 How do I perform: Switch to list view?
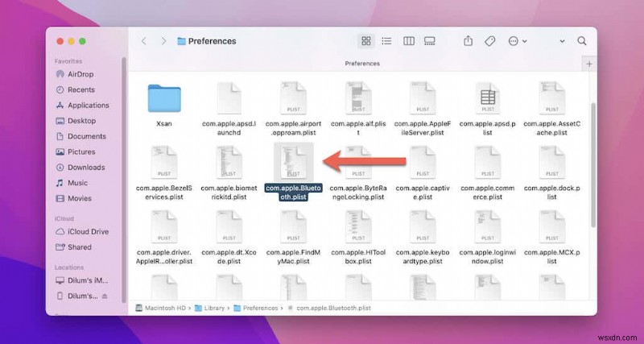point(386,41)
